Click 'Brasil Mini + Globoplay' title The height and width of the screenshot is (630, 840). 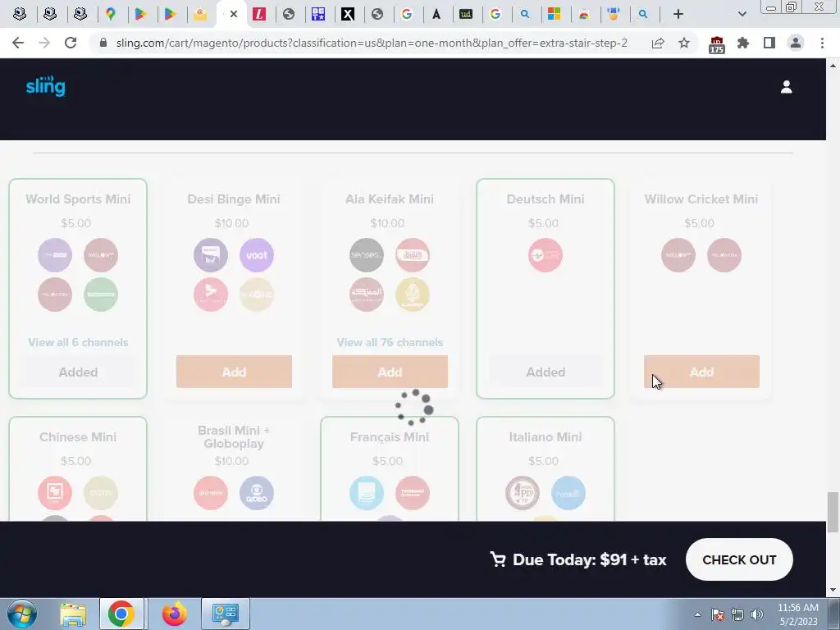tap(234, 437)
